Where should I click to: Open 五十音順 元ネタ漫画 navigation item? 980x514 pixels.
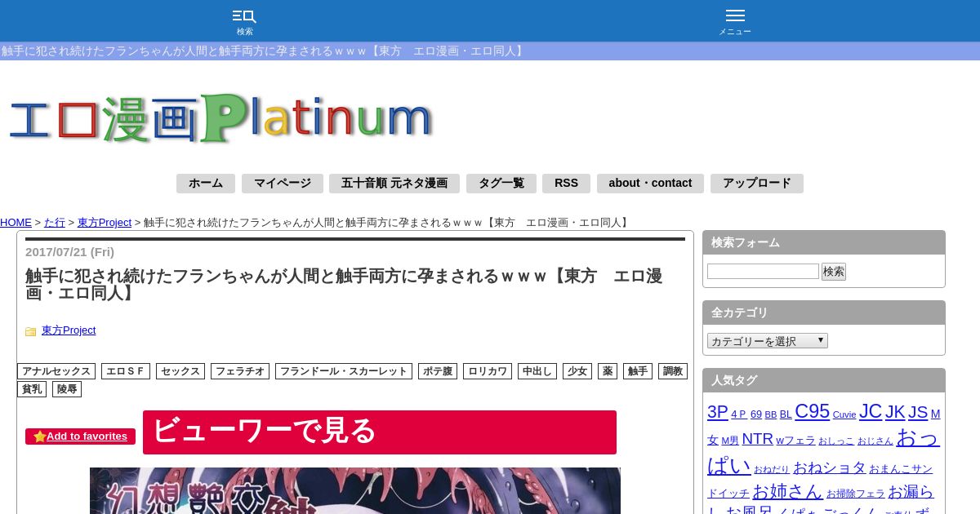394,183
